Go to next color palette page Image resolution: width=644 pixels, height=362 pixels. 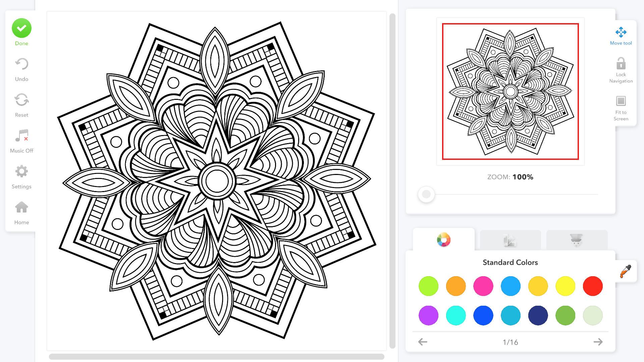tap(598, 342)
